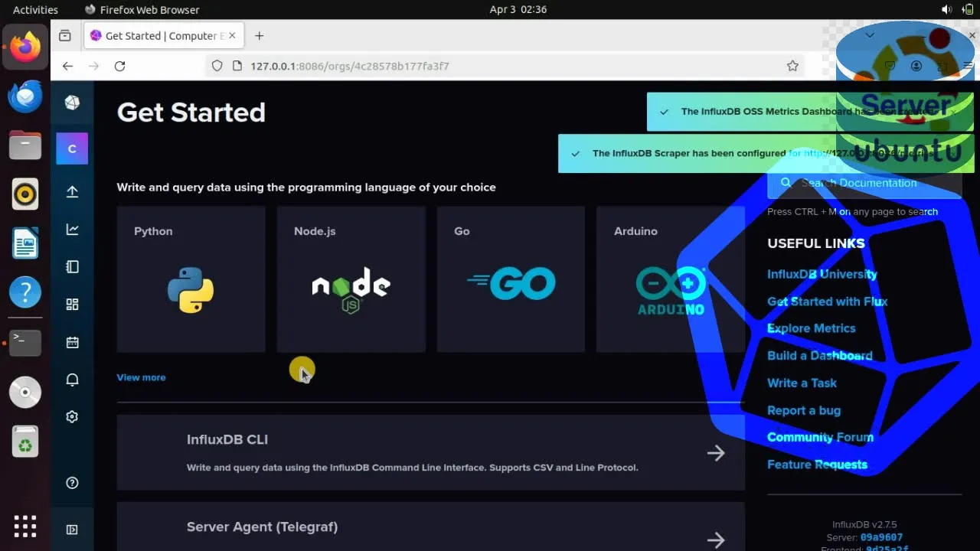Image resolution: width=980 pixels, height=551 pixels.
Task: Open the clock showing Apr 3 02:36
Action: pos(518,10)
